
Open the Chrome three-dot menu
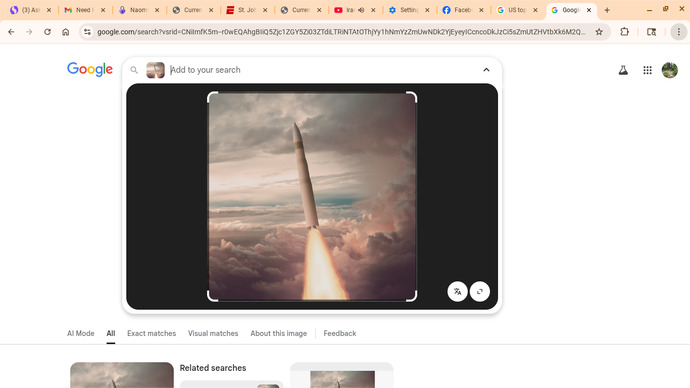click(x=679, y=32)
